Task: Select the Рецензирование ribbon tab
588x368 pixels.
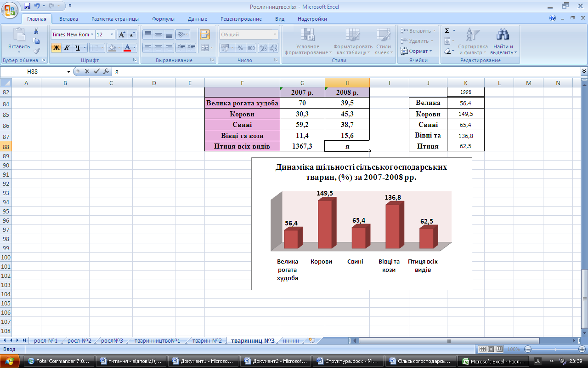Action: (241, 19)
